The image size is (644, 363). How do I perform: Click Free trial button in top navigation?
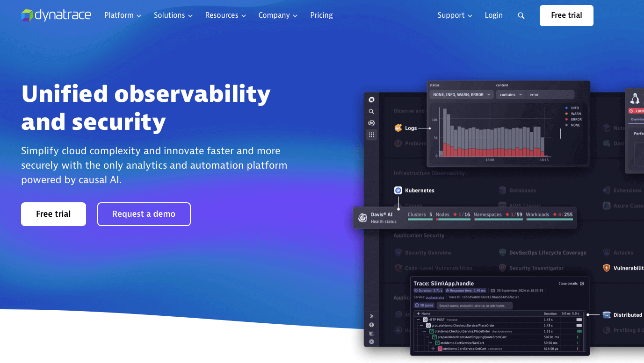[x=566, y=15]
